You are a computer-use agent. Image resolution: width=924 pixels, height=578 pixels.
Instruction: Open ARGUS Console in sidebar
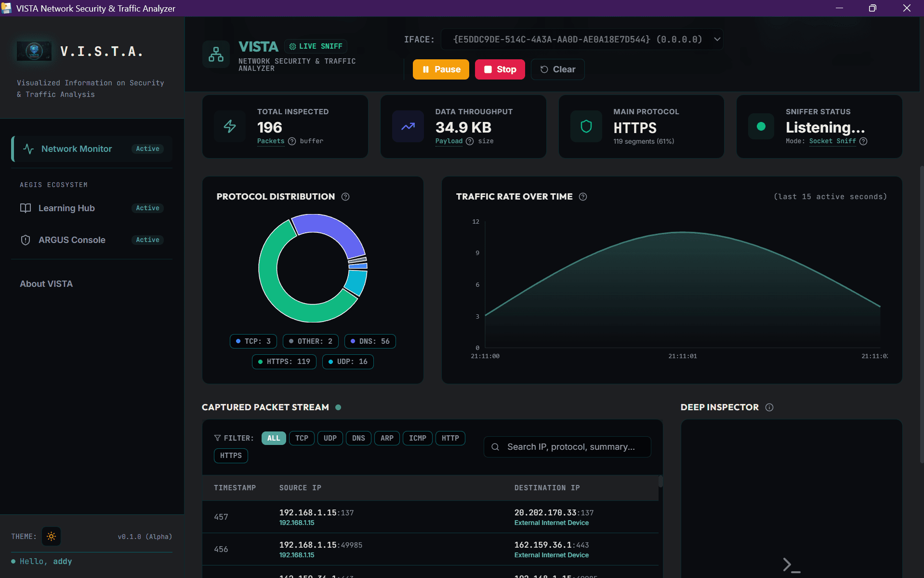[92, 240]
